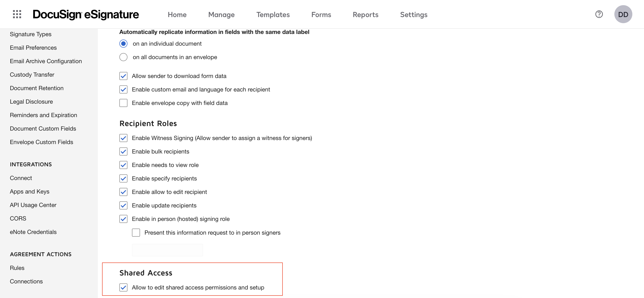Uncheck Enable Witness Signing checkbox
The height and width of the screenshot is (298, 644).
[123, 138]
